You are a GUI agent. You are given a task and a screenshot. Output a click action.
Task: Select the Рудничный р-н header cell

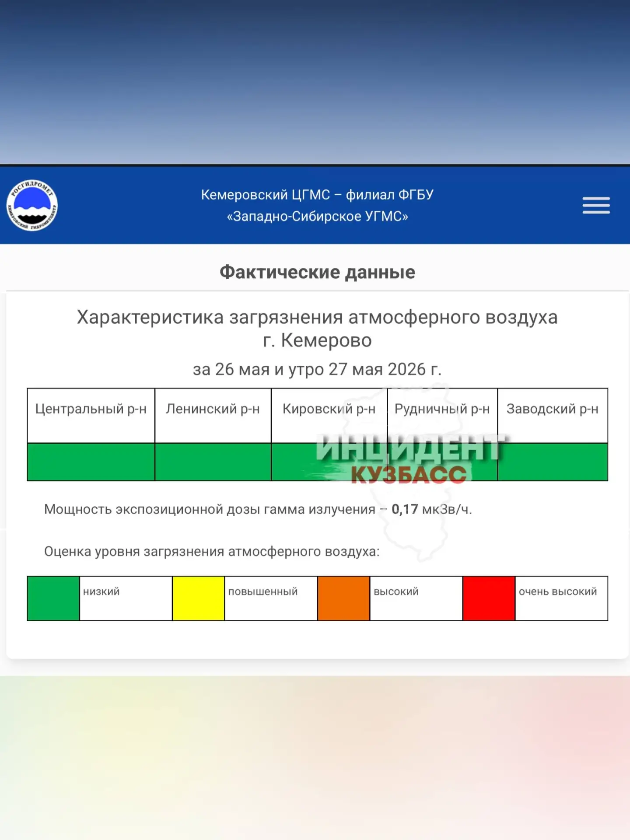[x=442, y=416]
